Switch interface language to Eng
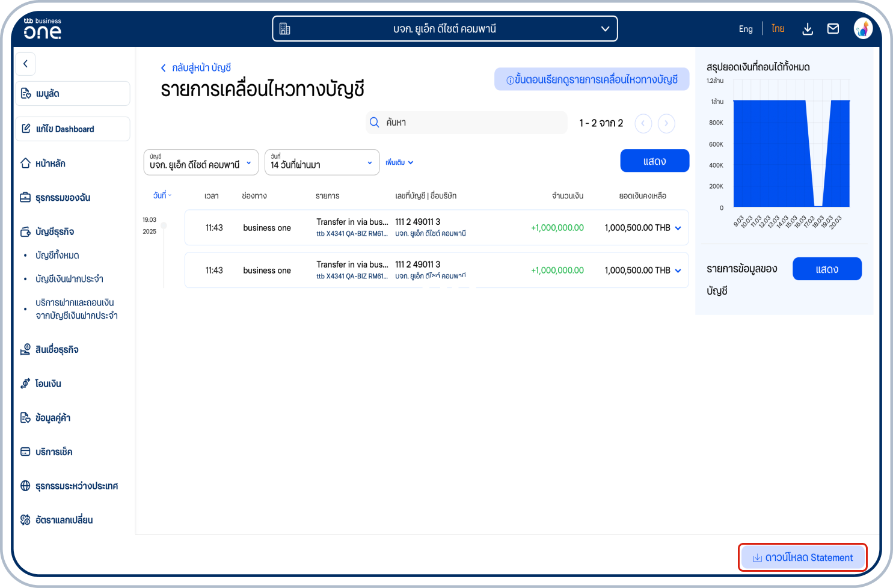Image resolution: width=893 pixels, height=588 pixels. [746, 28]
